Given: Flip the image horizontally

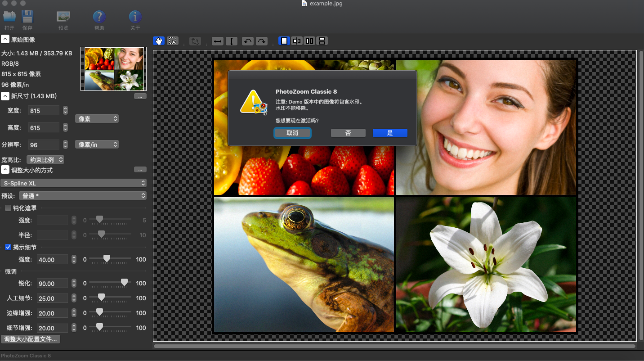Looking at the screenshot, I should click(x=217, y=41).
